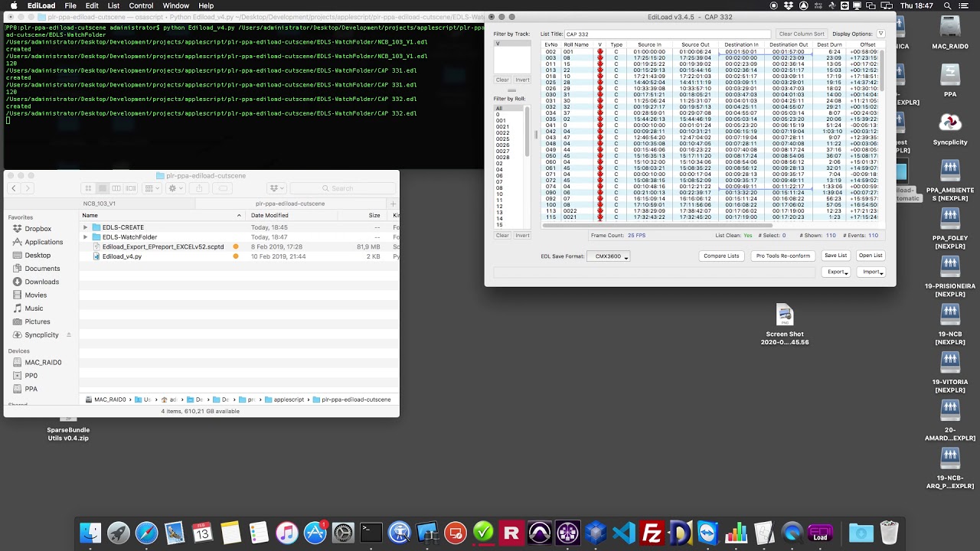
Task: Open the EDL Save Format CMX3600 dropdown
Action: pyautogui.click(x=608, y=256)
